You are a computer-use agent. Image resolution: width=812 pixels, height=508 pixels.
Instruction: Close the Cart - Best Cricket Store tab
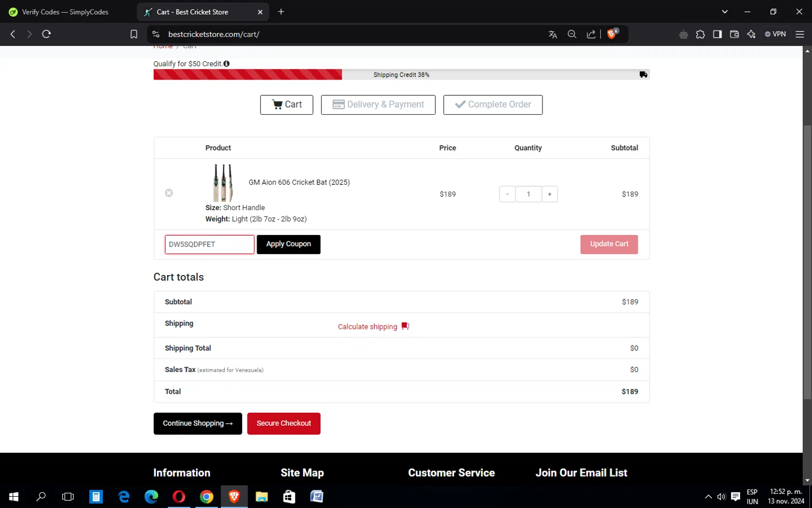(260, 12)
